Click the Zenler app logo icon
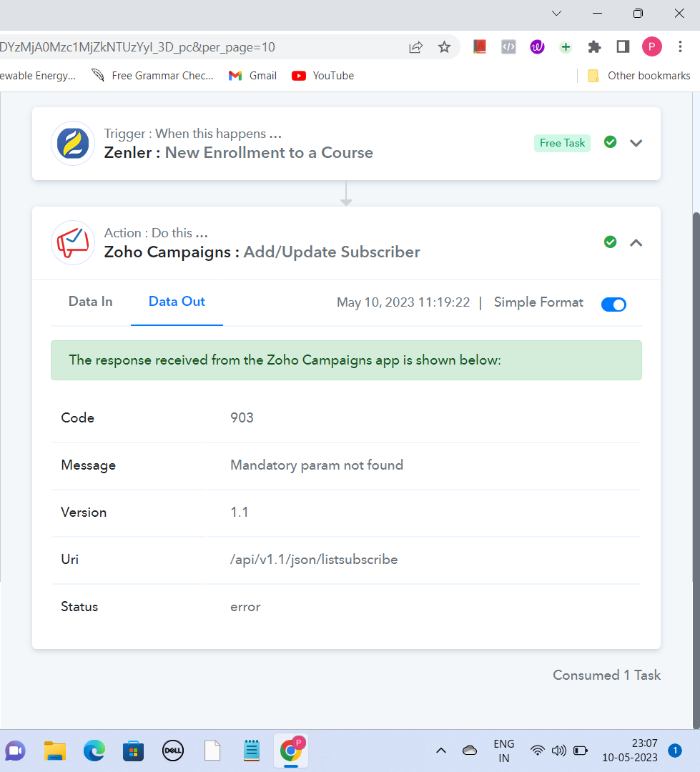 tap(73, 143)
